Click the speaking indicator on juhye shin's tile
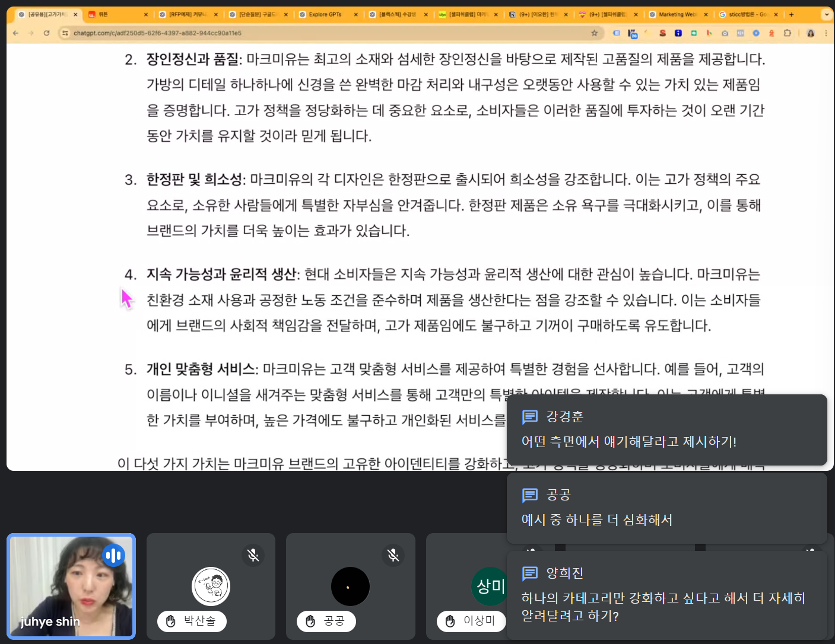 pyautogui.click(x=113, y=556)
